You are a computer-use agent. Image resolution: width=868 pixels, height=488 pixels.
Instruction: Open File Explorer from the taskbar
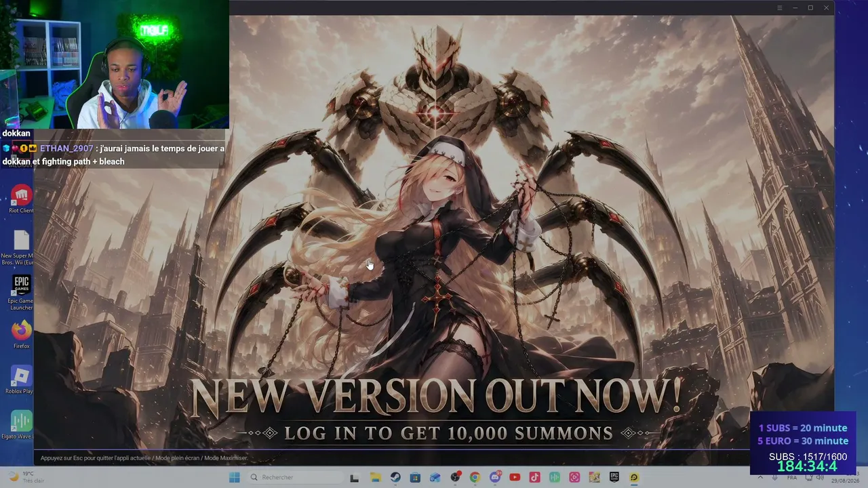pos(375,478)
